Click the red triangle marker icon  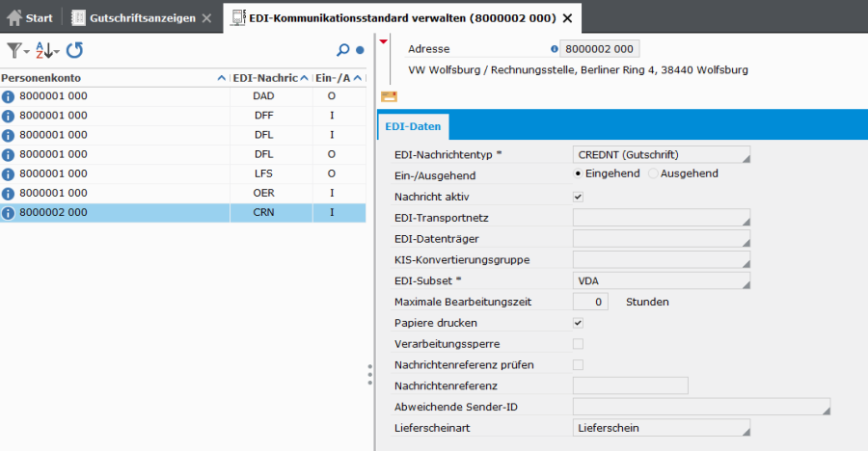point(384,41)
